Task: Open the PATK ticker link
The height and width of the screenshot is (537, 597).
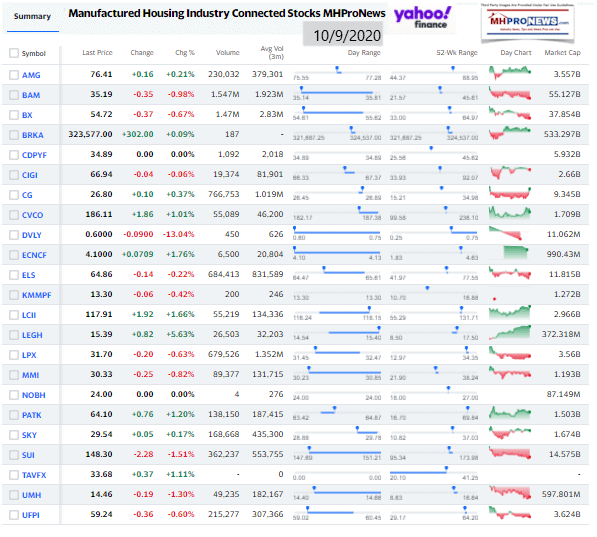Action: tap(32, 415)
